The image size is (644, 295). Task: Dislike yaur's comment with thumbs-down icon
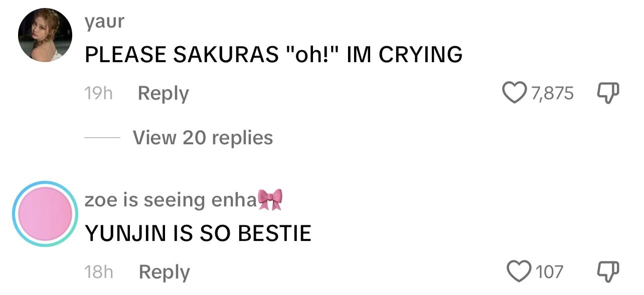609,94
